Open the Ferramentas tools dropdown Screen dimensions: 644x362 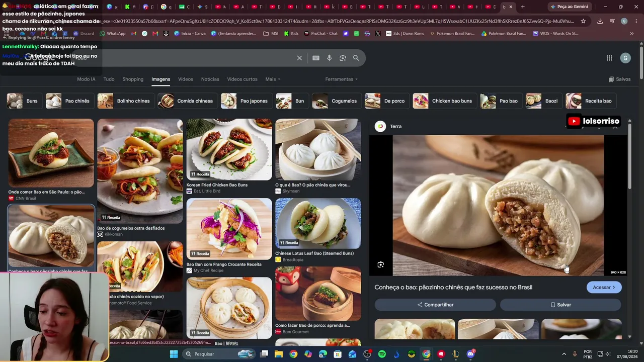pyautogui.click(x=342, y=79)
